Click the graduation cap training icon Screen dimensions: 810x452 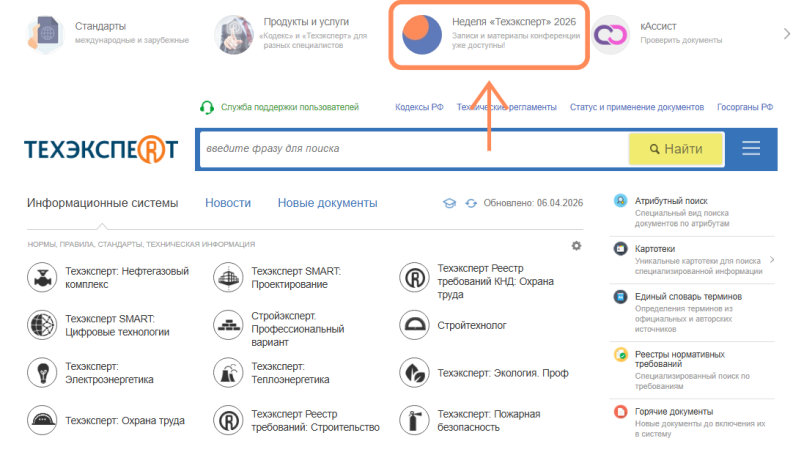[x=450, y=203]
